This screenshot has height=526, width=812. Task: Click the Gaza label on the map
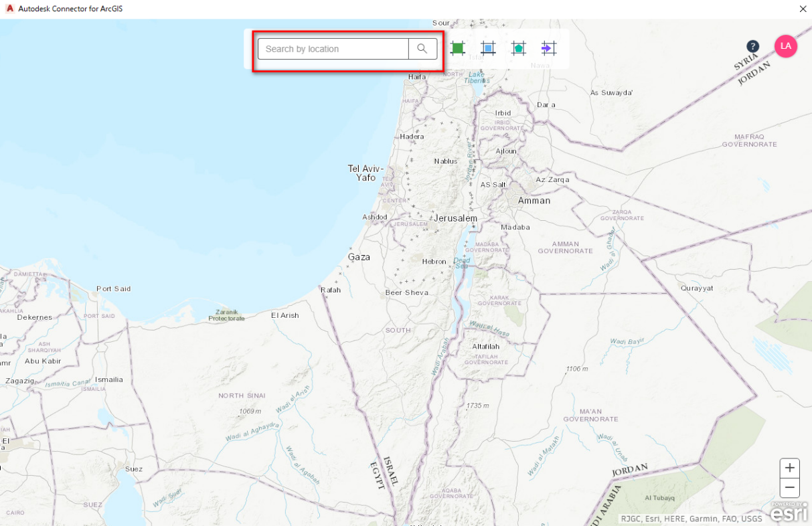tap(359, 257)
